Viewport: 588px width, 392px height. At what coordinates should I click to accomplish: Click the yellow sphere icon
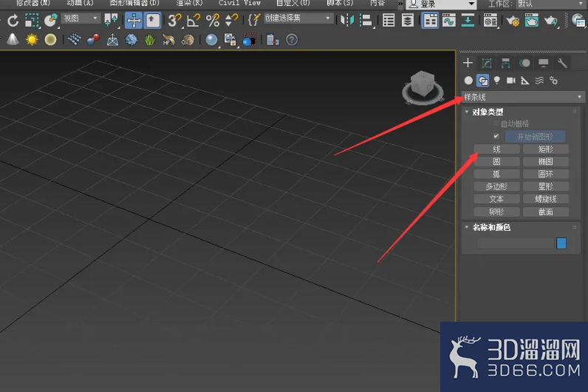pyautogui.click(x=50, y=39)
